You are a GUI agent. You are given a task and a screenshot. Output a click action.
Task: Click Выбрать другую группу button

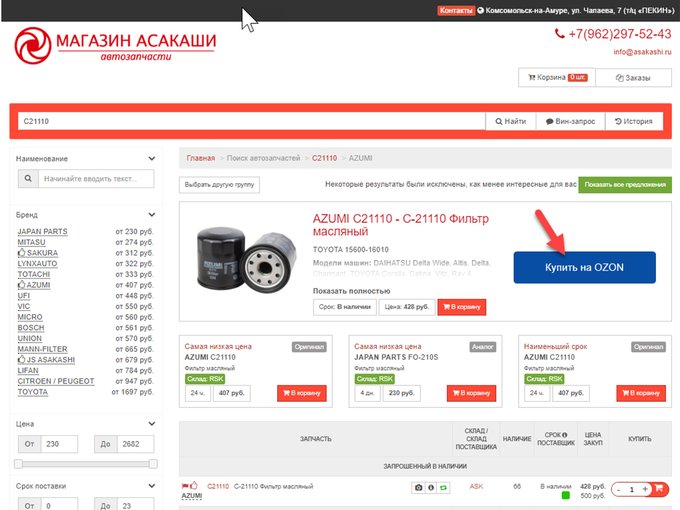pyautogui.click(x=219, y=185)
